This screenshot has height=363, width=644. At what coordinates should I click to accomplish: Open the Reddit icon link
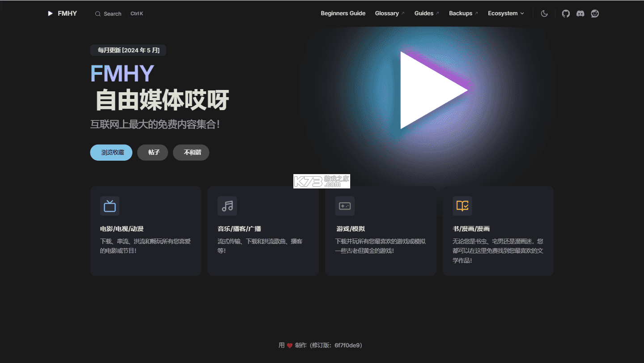point(595,13)
